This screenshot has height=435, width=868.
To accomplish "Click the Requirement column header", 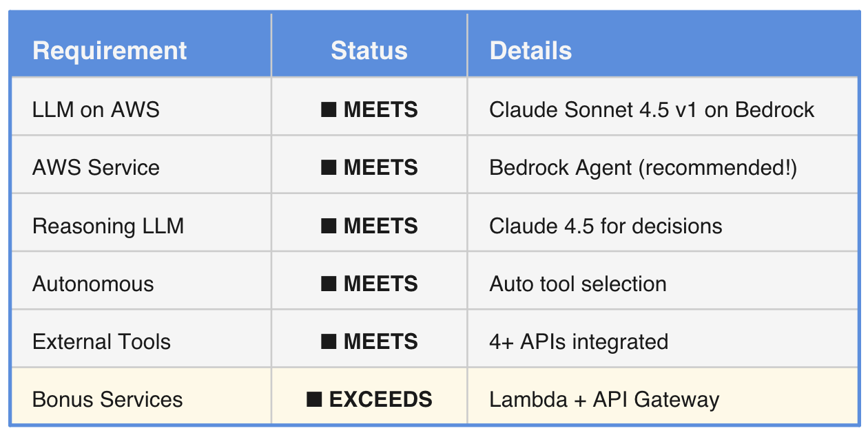I will (110, 51).
